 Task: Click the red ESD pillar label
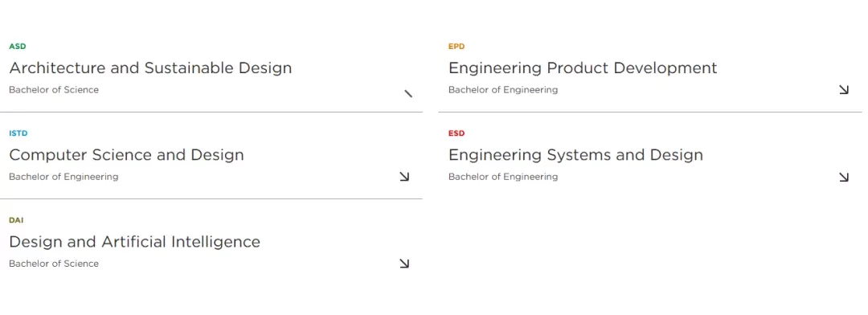click(457, 133)
